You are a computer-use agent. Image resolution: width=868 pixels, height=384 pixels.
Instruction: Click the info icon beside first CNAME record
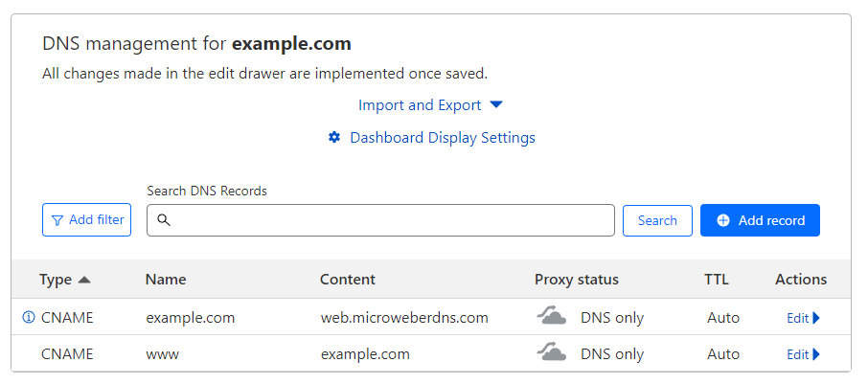pos(29,318)
